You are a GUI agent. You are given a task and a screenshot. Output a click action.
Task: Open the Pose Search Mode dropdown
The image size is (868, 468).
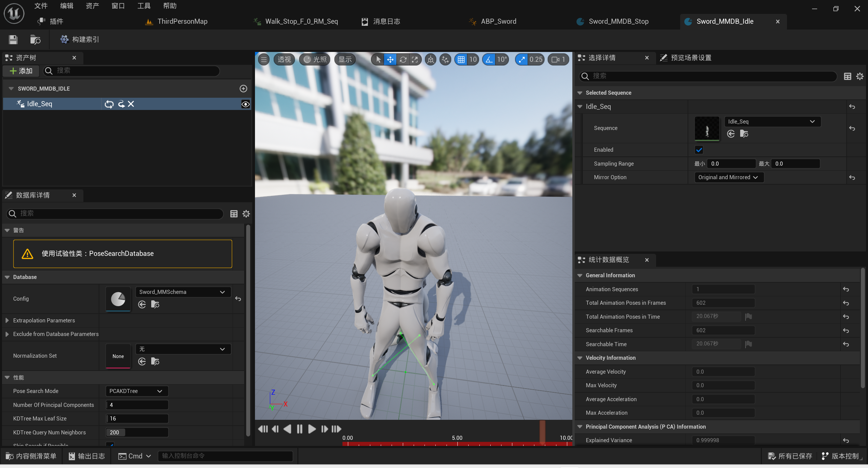tap(136, 391)
